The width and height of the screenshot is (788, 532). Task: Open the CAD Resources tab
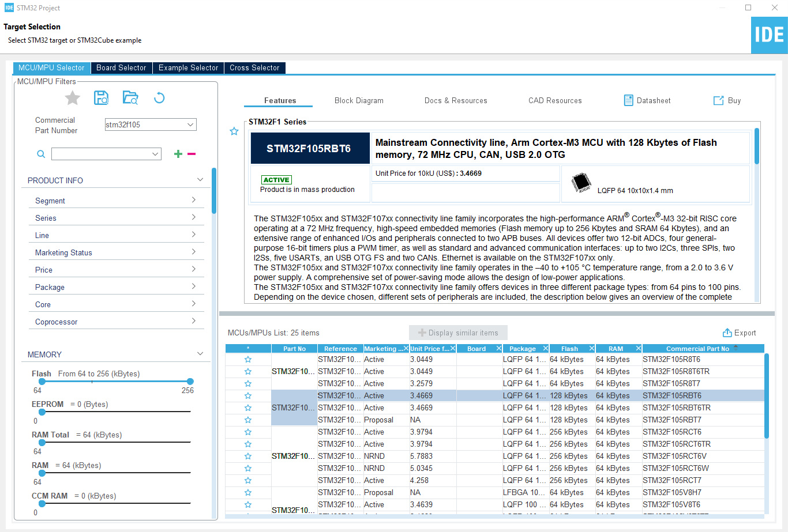[555, 100]
